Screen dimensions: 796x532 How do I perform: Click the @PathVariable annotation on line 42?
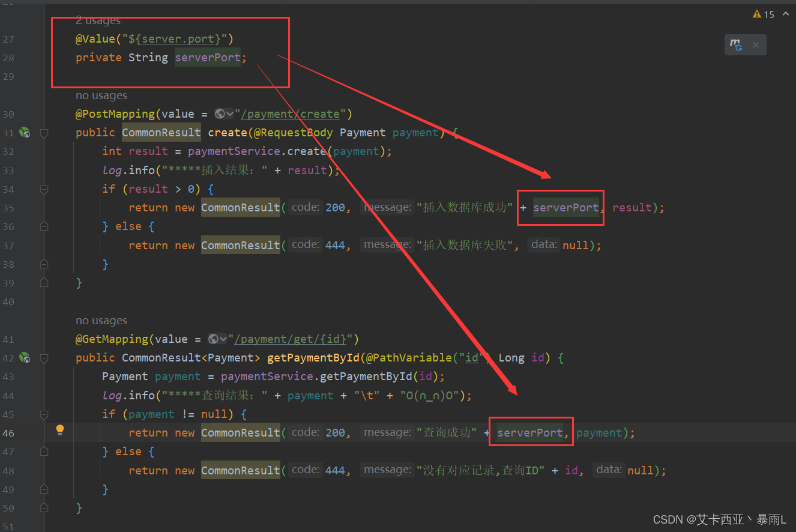click(409, 358)
